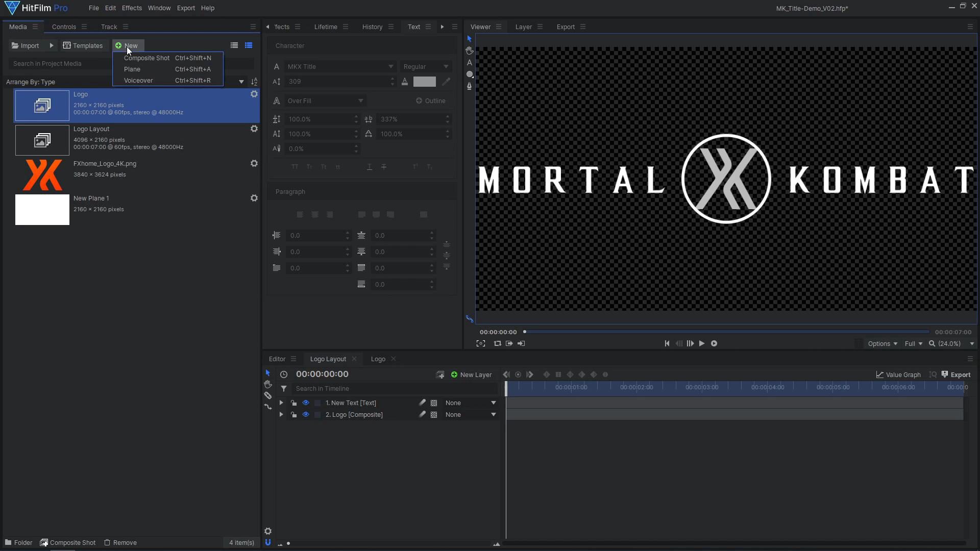The height and width of the screenshot is (551, 980).
Task: Hide the Logo composite layer
Action: click(x=306, y=415)
